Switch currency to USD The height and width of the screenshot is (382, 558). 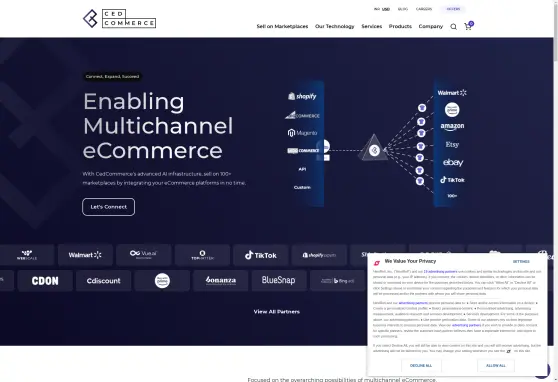point(386,9)
